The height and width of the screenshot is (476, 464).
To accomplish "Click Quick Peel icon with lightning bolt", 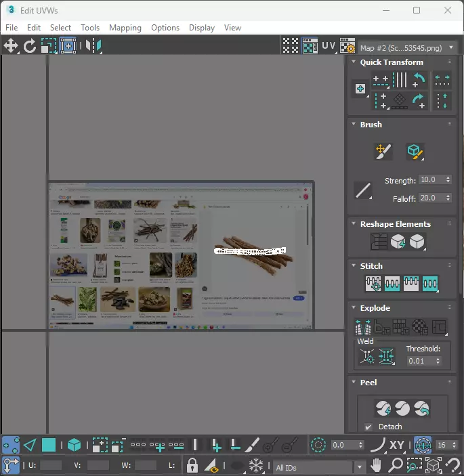I will 383,408.
